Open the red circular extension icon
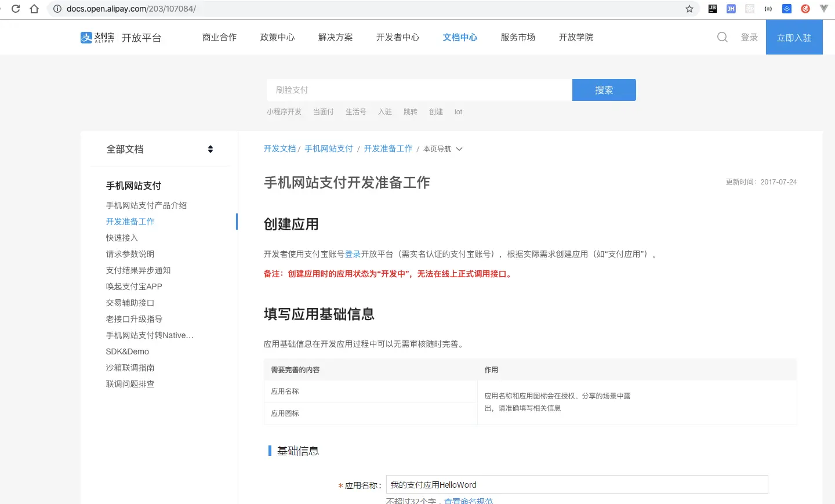 pos(805,9)
